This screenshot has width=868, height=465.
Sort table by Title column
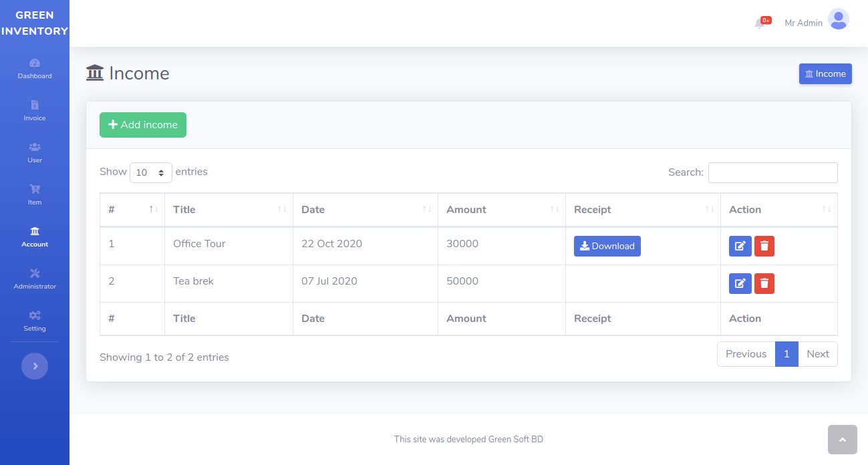click(x=229, y=210)
